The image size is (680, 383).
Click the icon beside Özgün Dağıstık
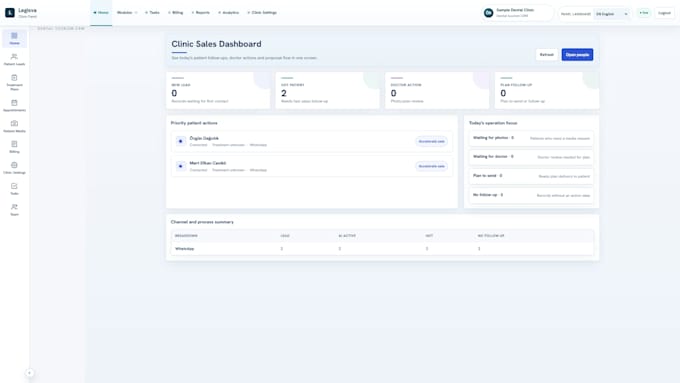[x=181, y=141]
